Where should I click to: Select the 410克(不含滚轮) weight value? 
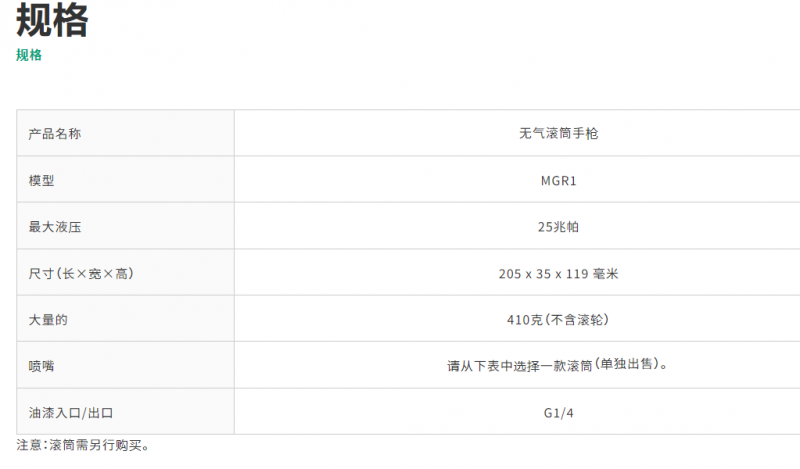point(558,320)
